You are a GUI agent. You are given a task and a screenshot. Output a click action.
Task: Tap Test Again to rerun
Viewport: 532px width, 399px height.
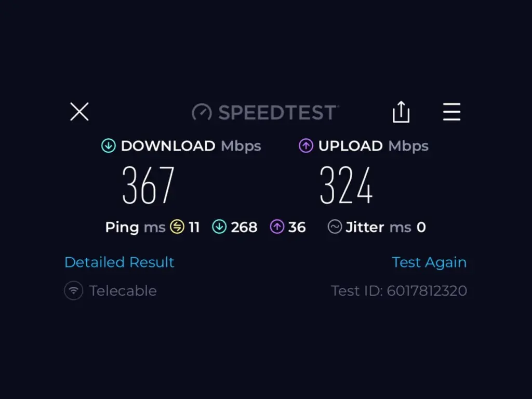pos(429,262)
